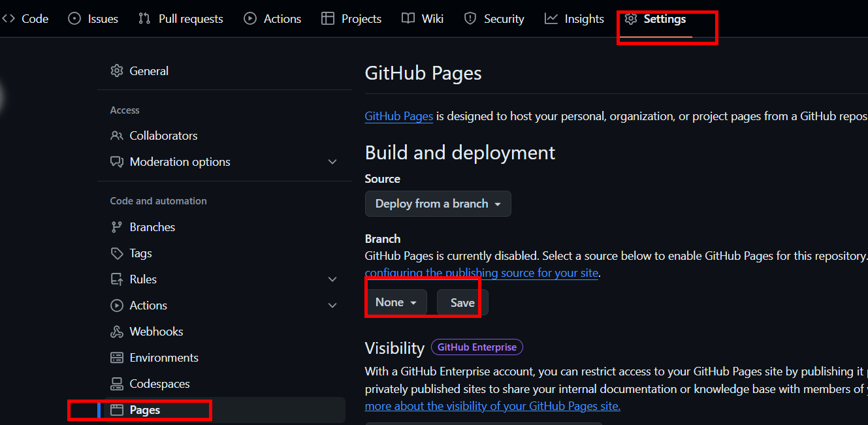Open the None branch selector dropdown
Image resolution: width=868 pixels, height=425 pixels.
pyautogui.click(x=396, y=302)
